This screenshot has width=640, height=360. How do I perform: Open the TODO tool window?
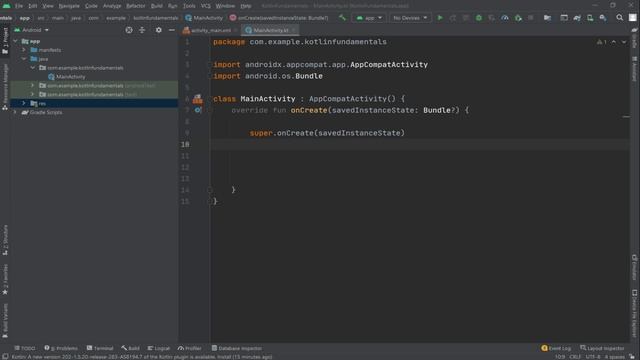pyautogui.click(x=25, y=348)
